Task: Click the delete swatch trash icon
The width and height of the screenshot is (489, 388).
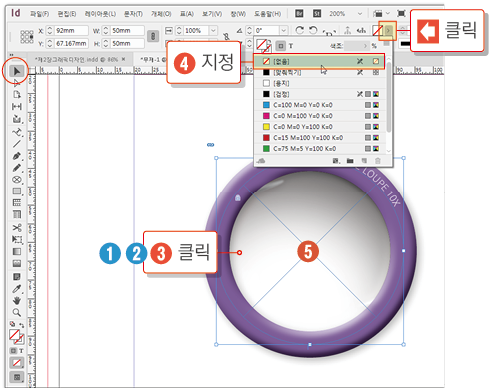Action: tap(378, 161)
